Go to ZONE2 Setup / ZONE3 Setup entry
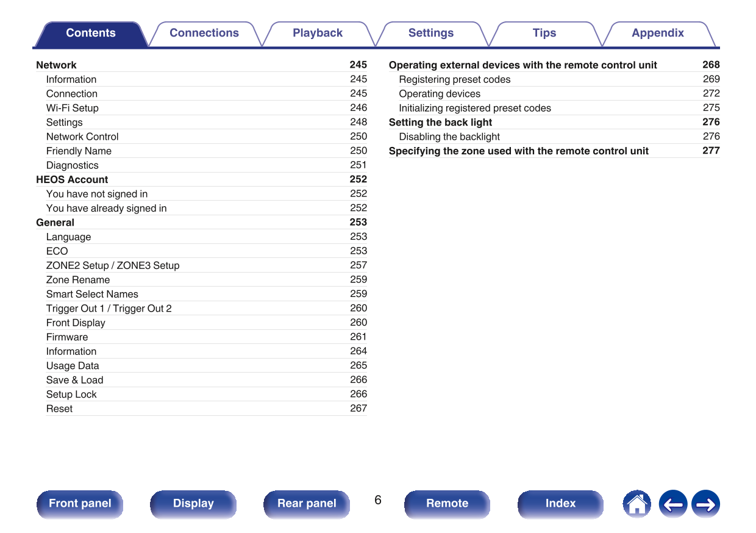Screen dimensions: 756x533 coord(113,265)
